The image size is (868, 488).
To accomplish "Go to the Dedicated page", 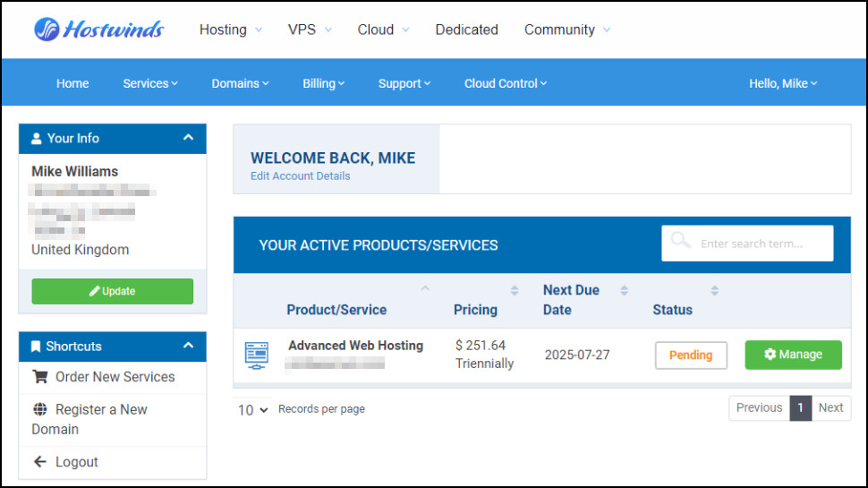I will pyautogui.click(x=466, y=30).
